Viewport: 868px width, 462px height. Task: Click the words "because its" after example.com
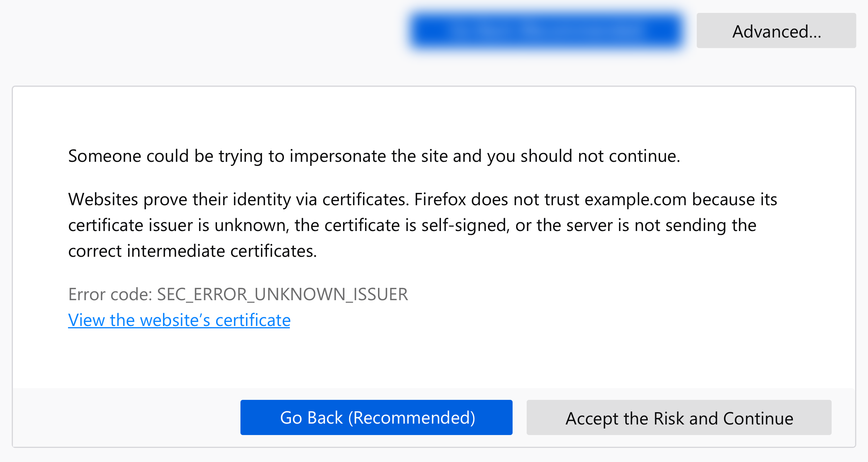[735, 199]
